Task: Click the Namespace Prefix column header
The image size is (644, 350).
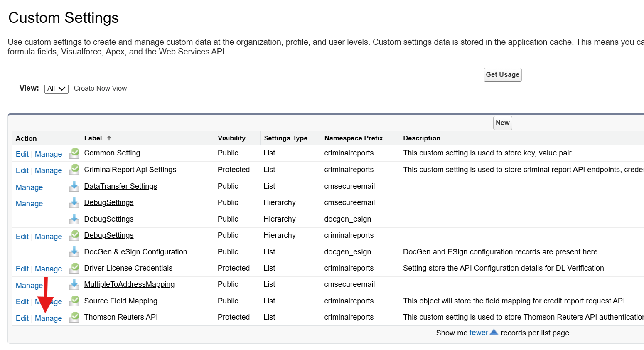Action: coord(354,138)
